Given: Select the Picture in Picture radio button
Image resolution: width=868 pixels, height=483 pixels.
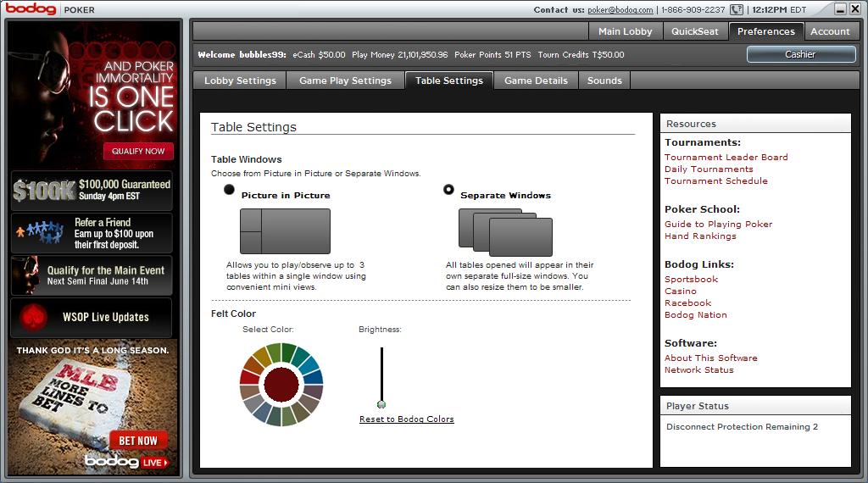Looking at the screenshot, I should tap(229, 190).
